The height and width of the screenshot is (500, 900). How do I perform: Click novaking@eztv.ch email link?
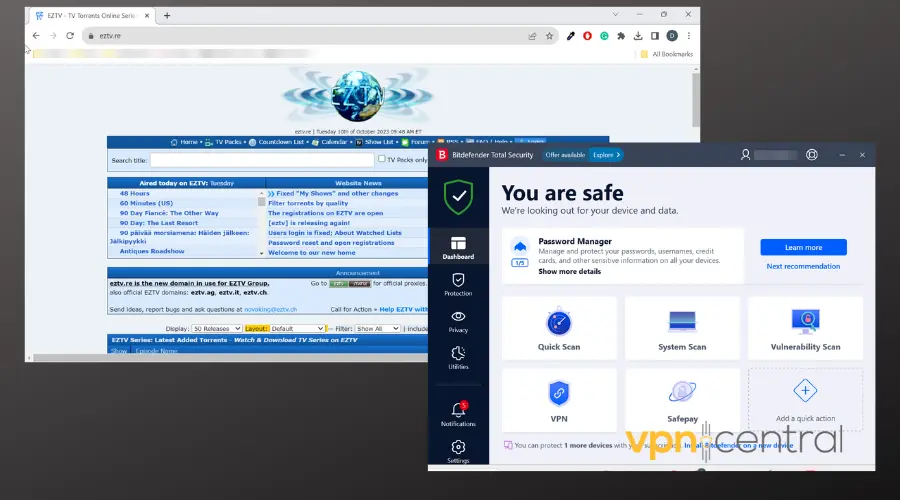270,309
